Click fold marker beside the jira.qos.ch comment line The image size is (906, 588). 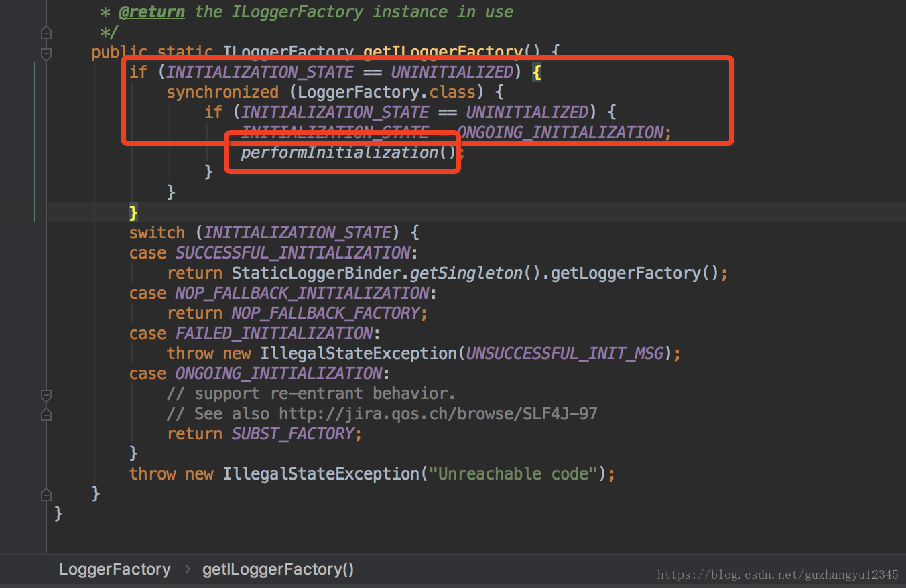click(46, 415)
